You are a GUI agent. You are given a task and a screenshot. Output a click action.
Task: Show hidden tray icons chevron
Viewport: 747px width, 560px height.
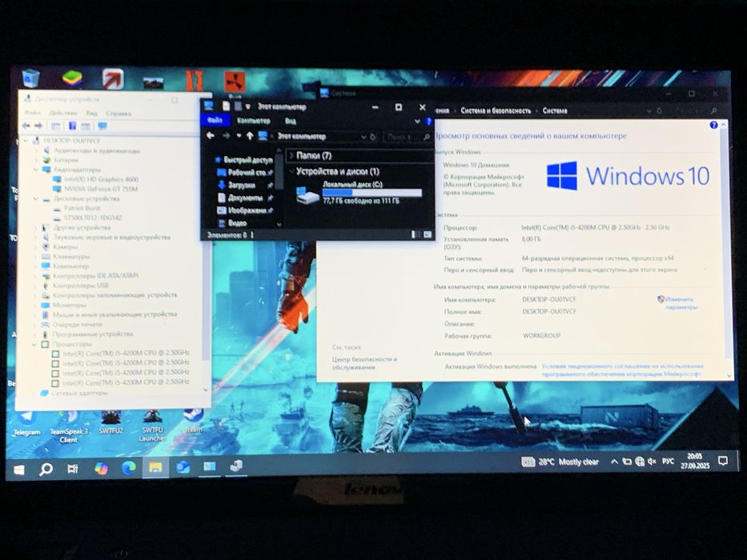tap(614, 462)
